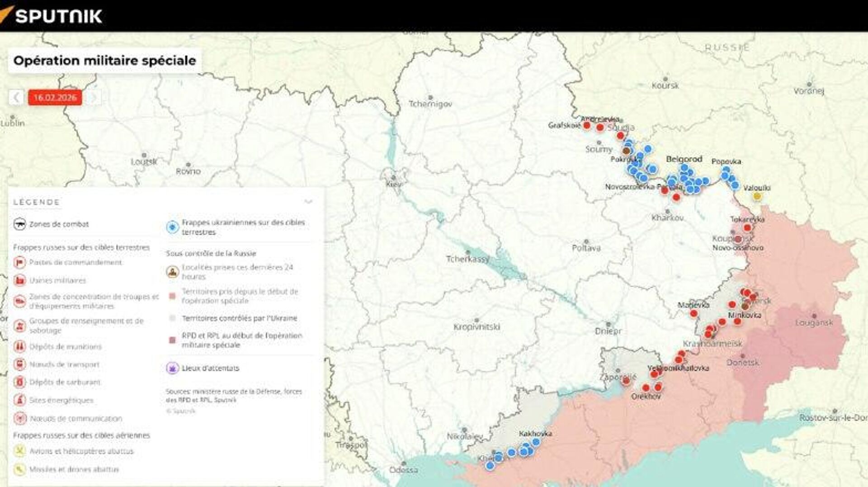Go to next date with right arrow

pos(94,97)
